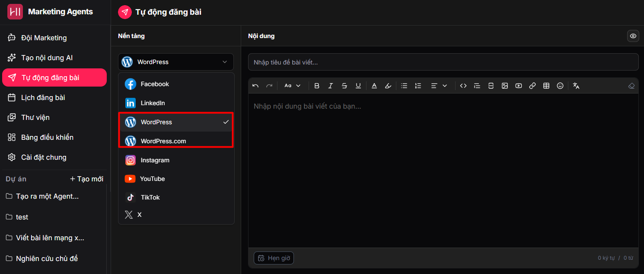Screen dimensions: 644x274
Task: Add a hyperlink with the link icon
Action: (532, 86)
